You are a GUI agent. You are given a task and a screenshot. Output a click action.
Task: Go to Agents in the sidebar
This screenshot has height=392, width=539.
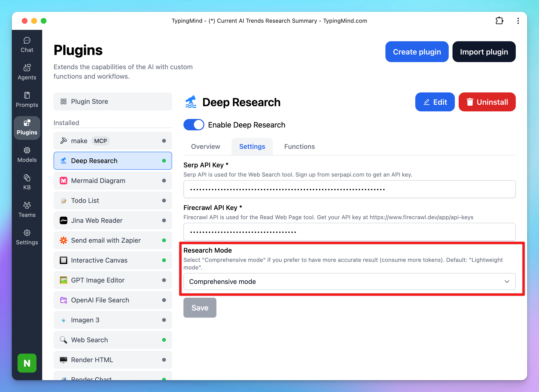[27, 72]
